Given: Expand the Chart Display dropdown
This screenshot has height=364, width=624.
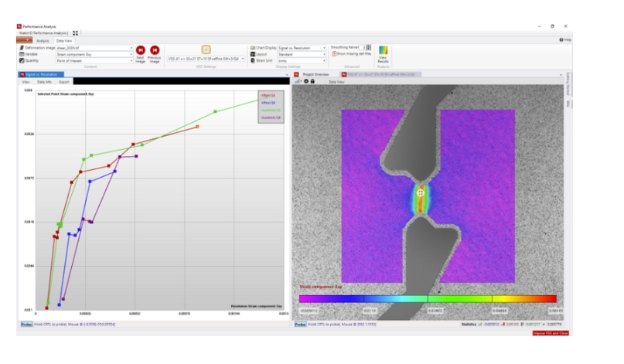Looking at the screenshot, I should point(324,48).
